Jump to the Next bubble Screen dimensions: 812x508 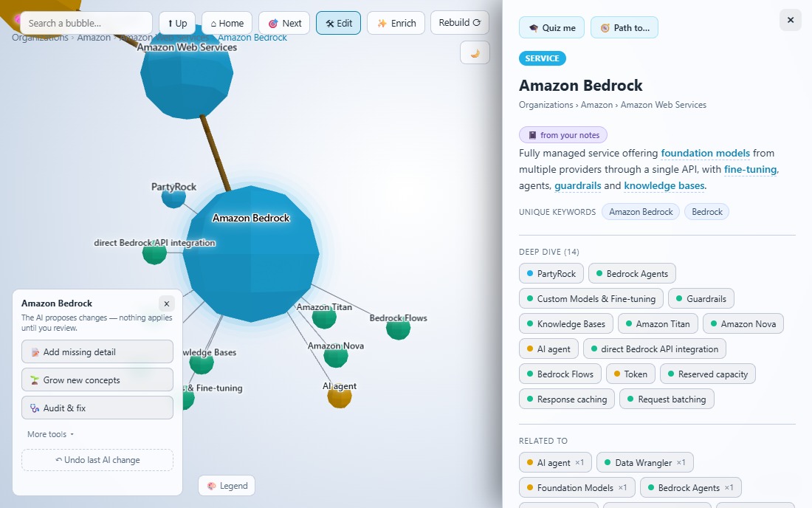pyautogui.click(x=284, y=24)
